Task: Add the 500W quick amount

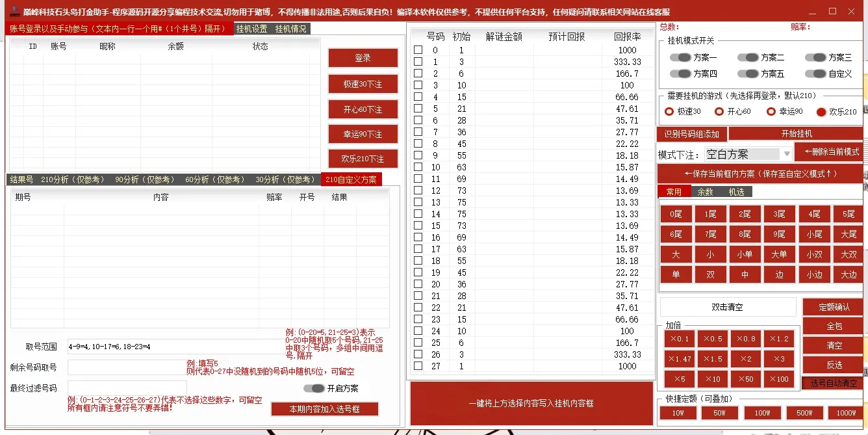Action: pyautogui.click(x=804, y=413)
